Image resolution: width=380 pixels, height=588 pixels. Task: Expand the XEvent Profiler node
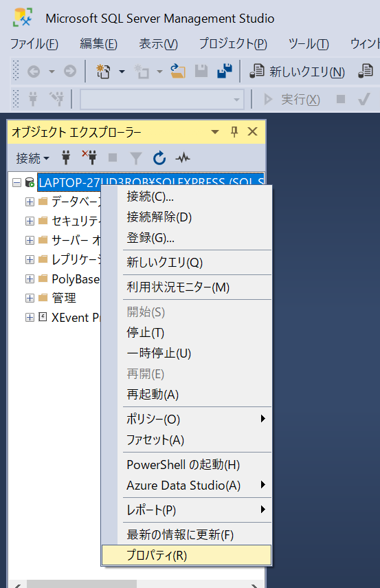click(x=30, y=317)
